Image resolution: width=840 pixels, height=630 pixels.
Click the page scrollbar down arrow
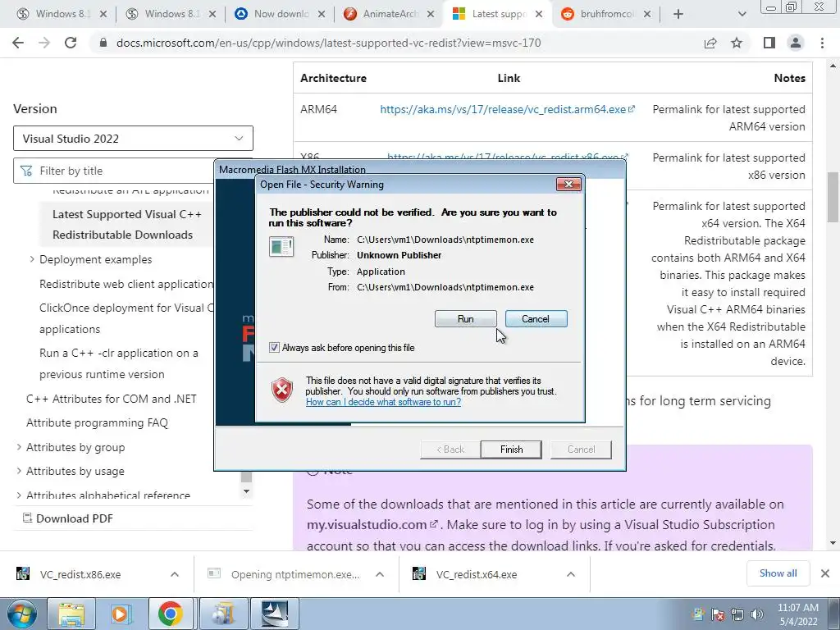click(x=833, y=543)
